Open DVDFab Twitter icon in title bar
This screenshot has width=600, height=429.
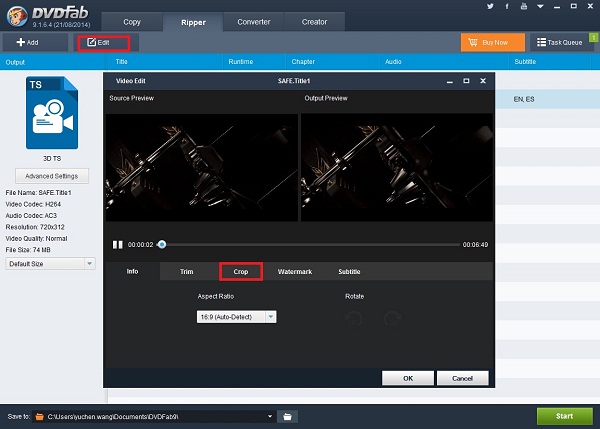coord(490,6)
